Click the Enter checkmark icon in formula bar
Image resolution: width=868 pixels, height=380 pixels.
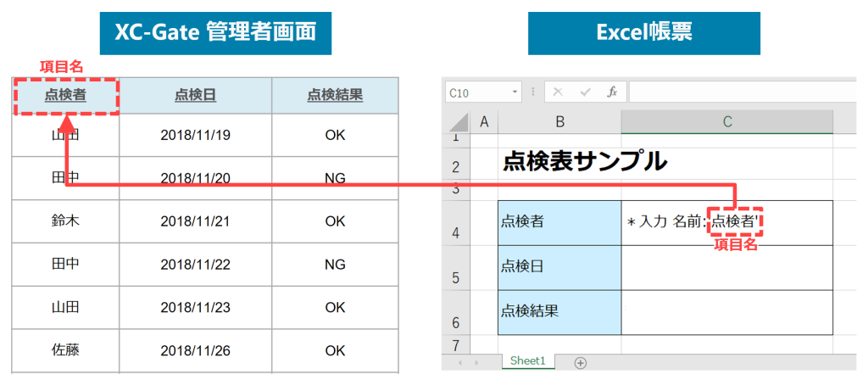point(585,92)
